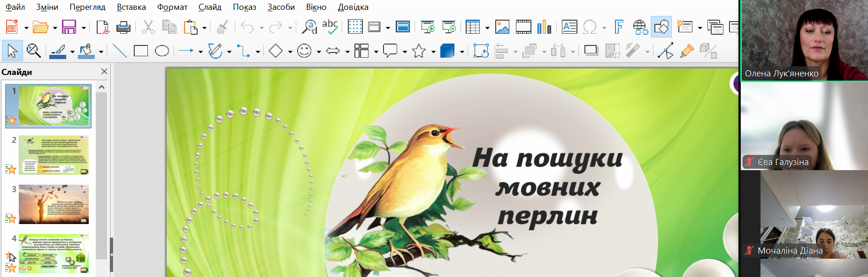The image size is (868, 277).
Task: Run the abc spelling check
Action: 330,27
